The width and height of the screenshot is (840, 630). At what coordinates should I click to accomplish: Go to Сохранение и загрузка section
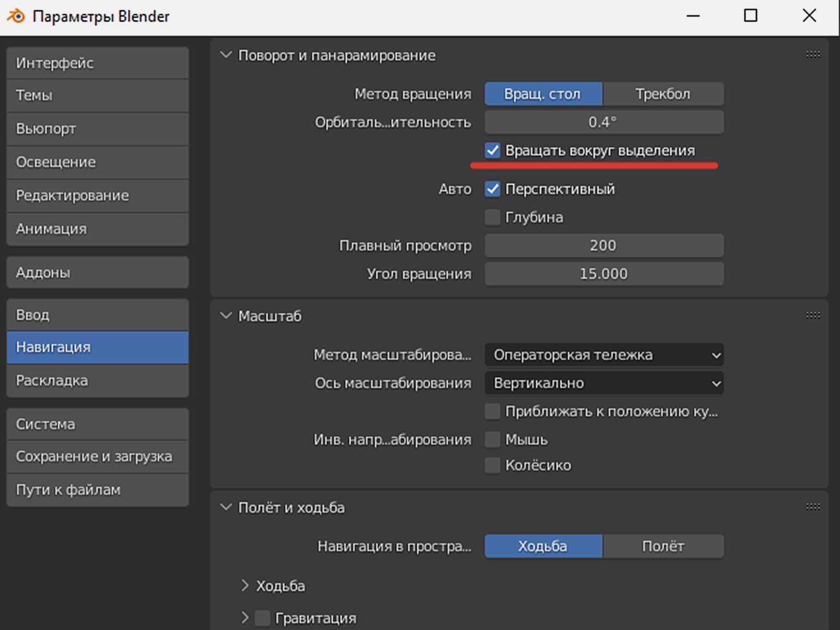pos(98,457)
